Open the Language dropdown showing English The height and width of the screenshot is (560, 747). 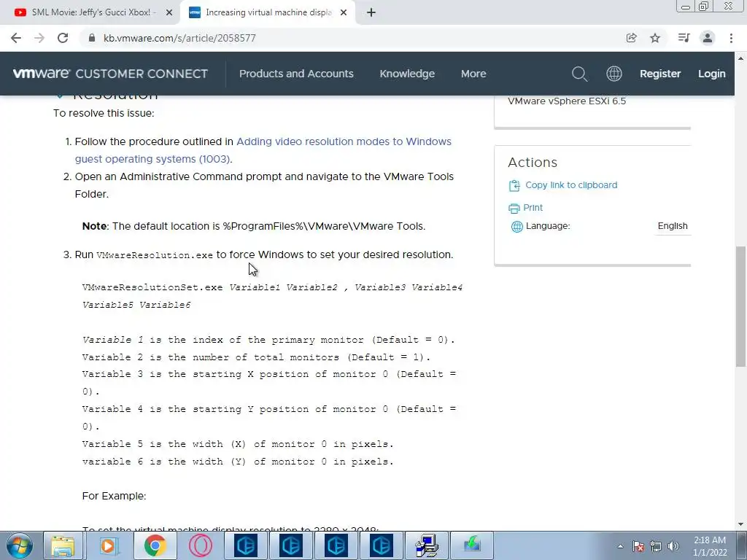(x=673, y=226)
